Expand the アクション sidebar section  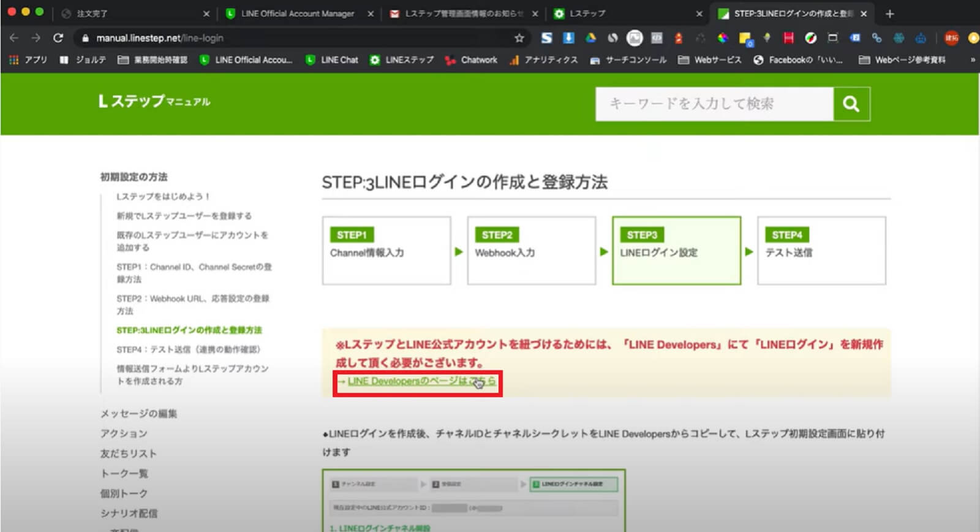pos(124,434)
